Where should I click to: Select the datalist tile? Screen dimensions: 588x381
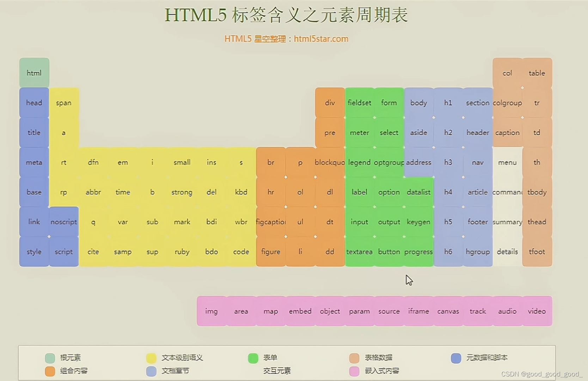(x=419, y=192)
